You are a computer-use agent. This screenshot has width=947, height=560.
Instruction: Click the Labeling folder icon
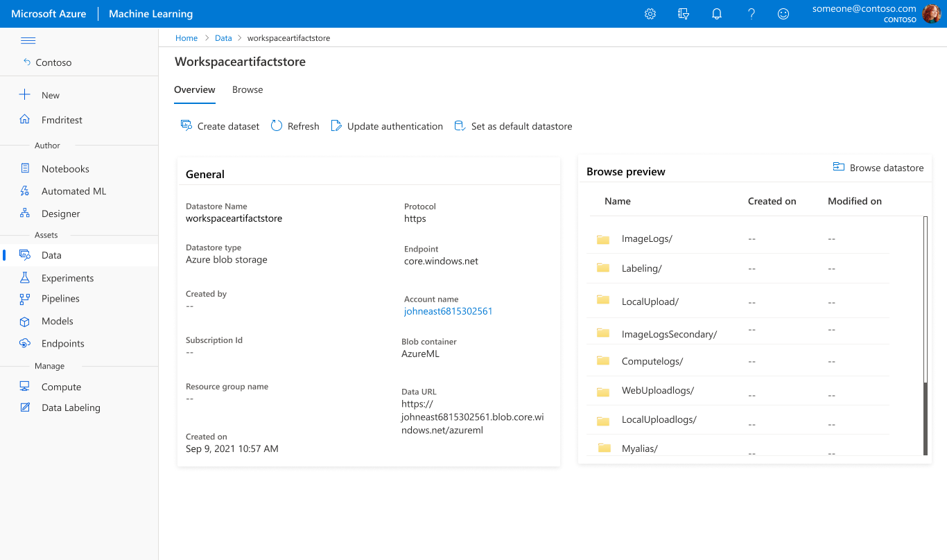(x=603, y=268)
